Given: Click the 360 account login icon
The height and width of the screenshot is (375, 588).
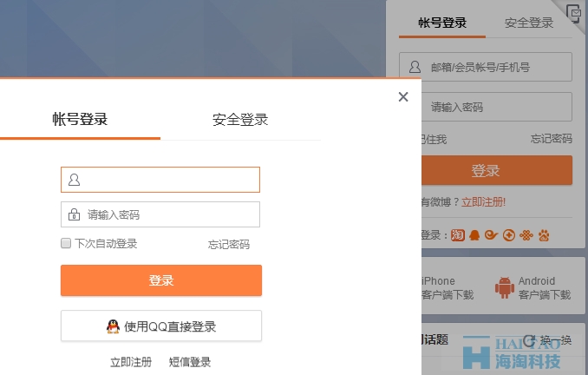Looking at the screenshot, I should pyautogui.click(x=509, y=235).
